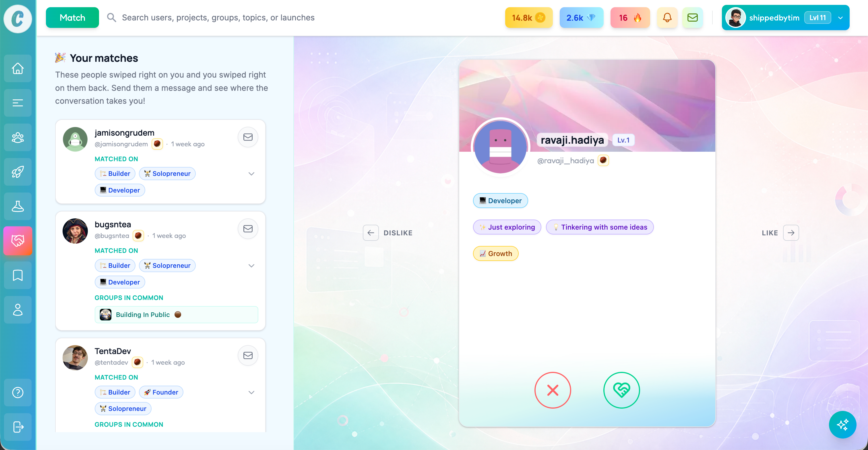
Task: Click the shippedbytim username in header
Action: pos(774,18)
